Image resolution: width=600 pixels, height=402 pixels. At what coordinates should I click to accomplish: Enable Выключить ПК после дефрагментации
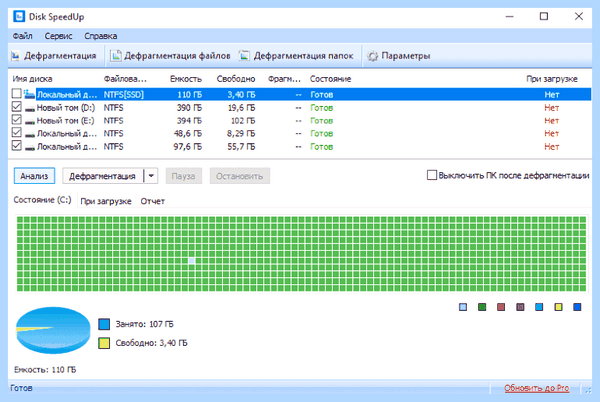(432, 175)
